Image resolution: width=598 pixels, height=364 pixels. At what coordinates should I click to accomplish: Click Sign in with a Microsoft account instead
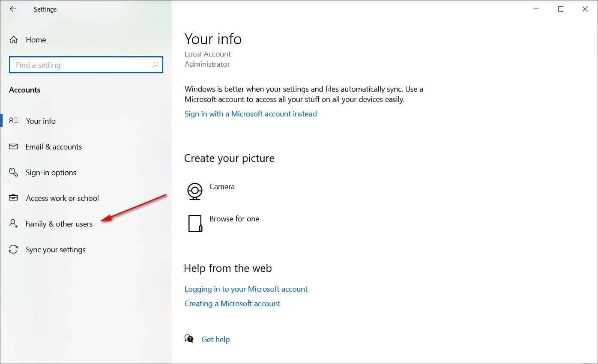coord(251,113)
